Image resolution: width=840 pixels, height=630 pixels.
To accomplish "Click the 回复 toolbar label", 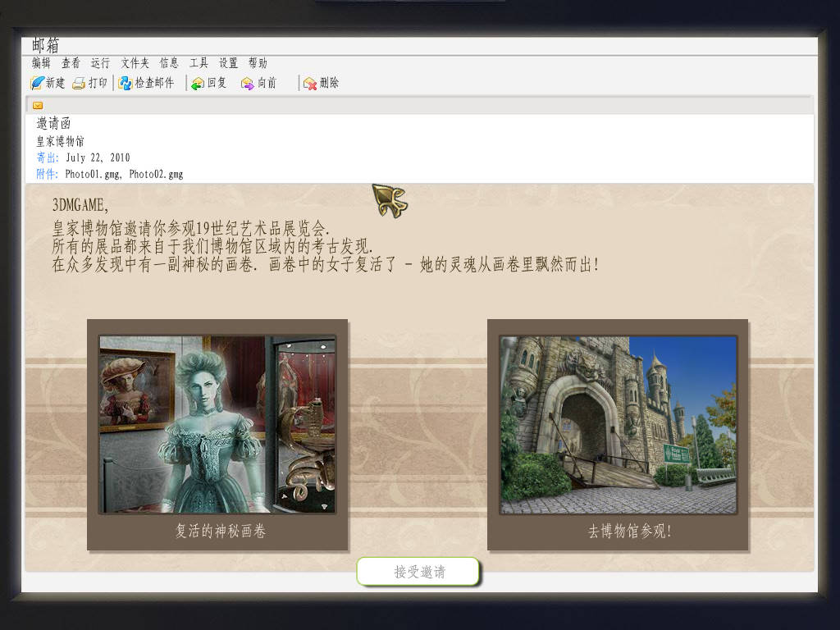I will pyautogui.click(x=217, y=83).
